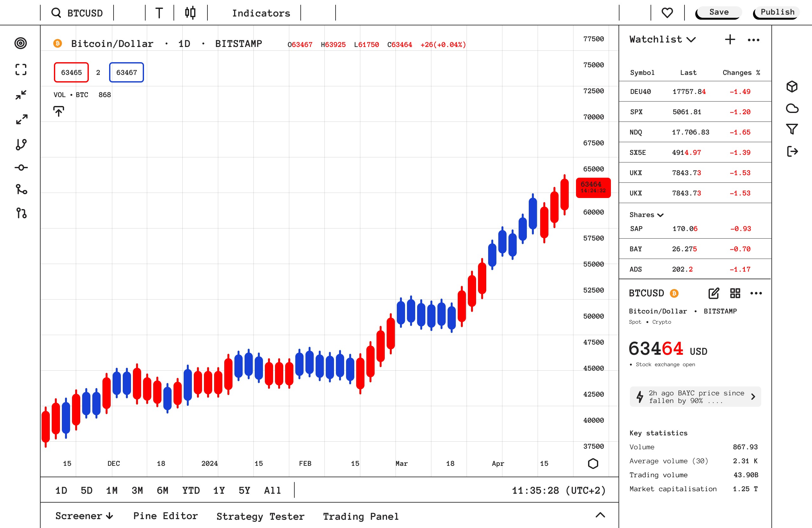Select the 1M time range
This screenshot has width=812, height=528.
[112, 491]
